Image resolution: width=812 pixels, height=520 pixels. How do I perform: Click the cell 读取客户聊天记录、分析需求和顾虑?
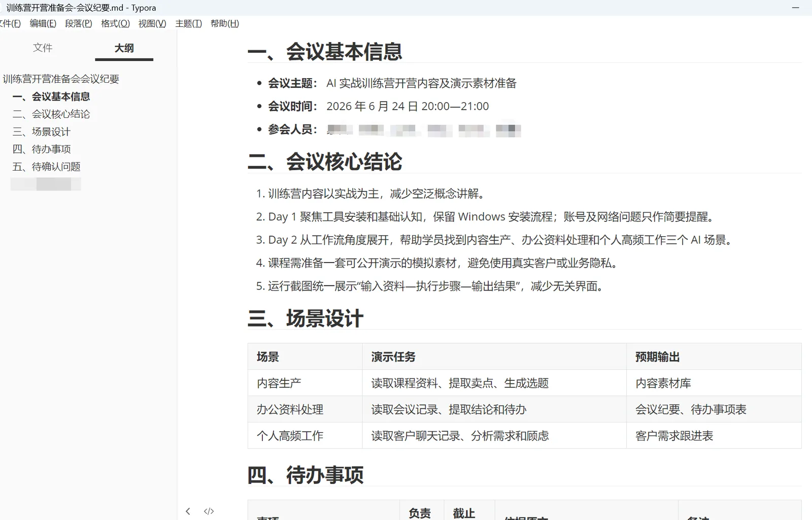pyautogui.click(x=494, y=436)
